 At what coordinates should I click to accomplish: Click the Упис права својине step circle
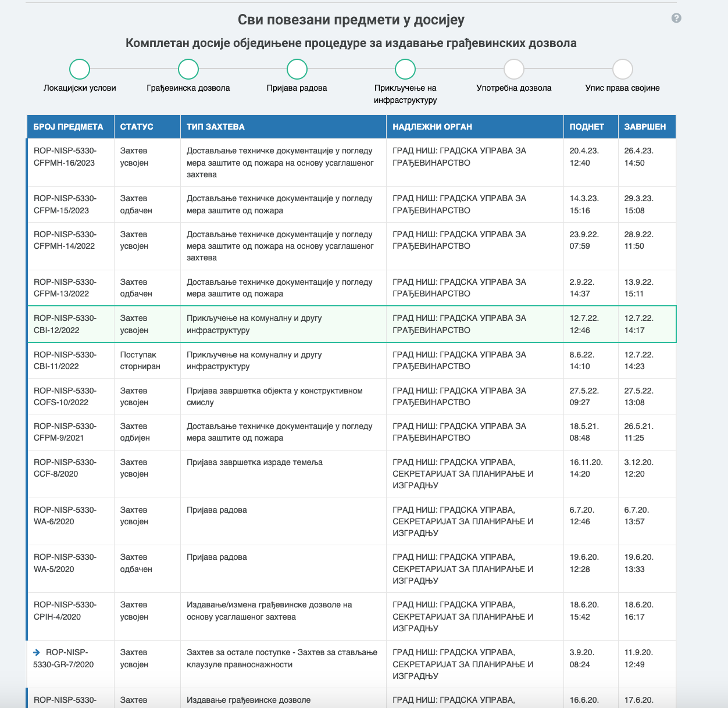(x=622, y=69)
